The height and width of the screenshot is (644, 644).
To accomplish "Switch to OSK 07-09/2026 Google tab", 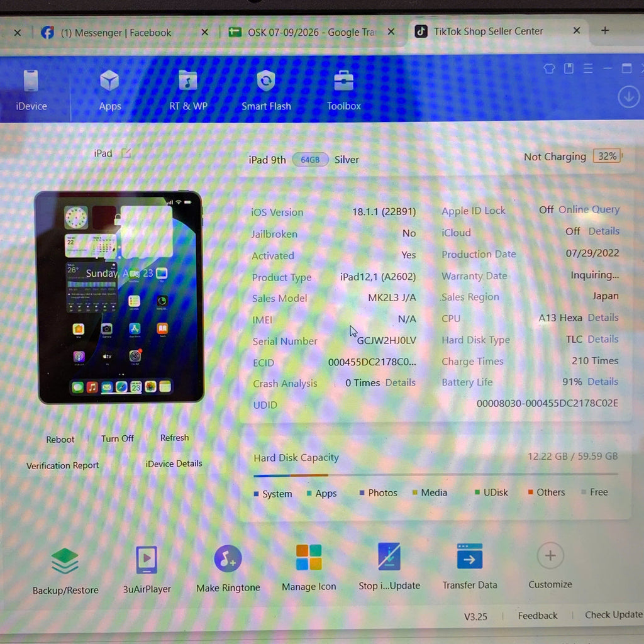I will pos(313,32).
